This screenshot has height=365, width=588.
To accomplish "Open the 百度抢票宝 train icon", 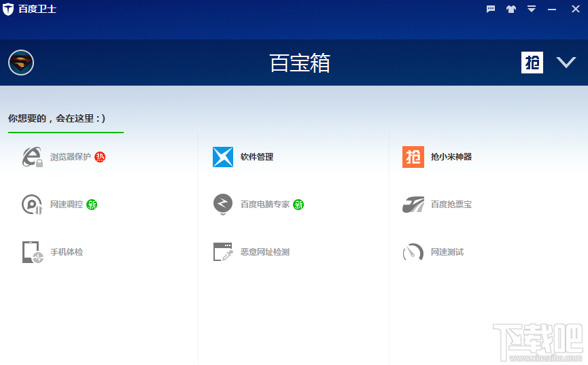I will (x=413, y=205).
